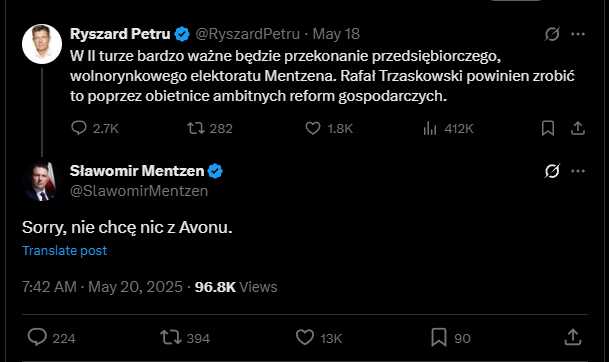The image size is (609, 362).
Task: Open Ryszard Petru's profile picture
Action: coord(42,44)
